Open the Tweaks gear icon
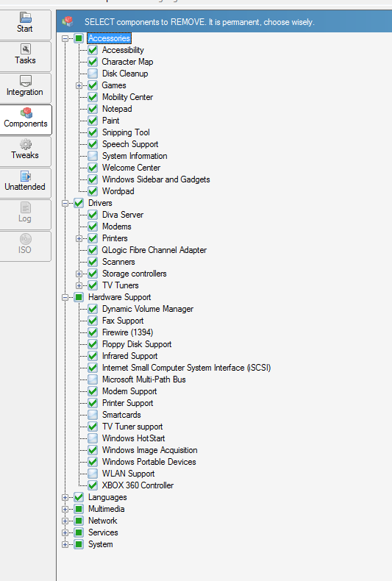Screen dimensions: 392x581 25,144
